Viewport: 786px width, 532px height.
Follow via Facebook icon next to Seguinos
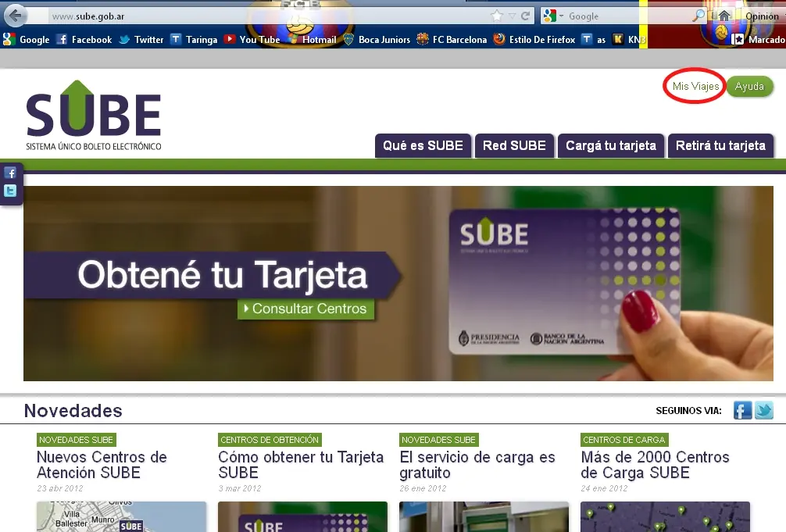coord(742,410)
